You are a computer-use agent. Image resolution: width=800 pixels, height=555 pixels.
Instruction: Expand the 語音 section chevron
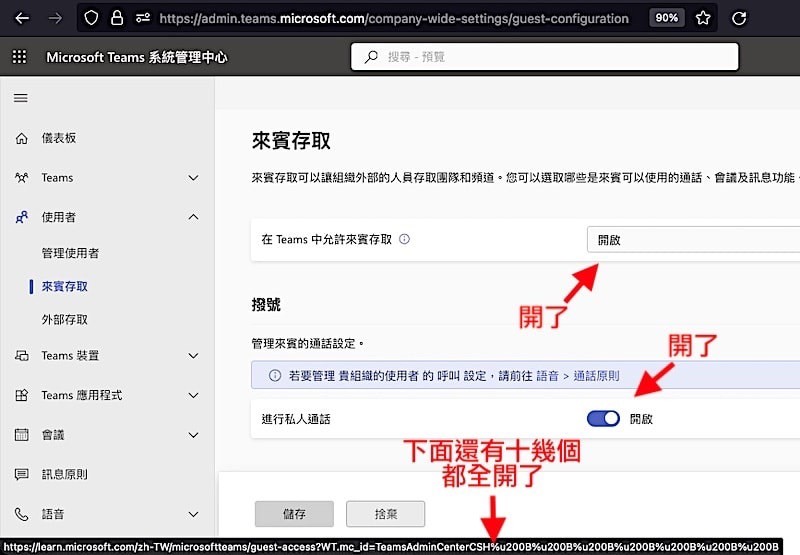[193, 514]
